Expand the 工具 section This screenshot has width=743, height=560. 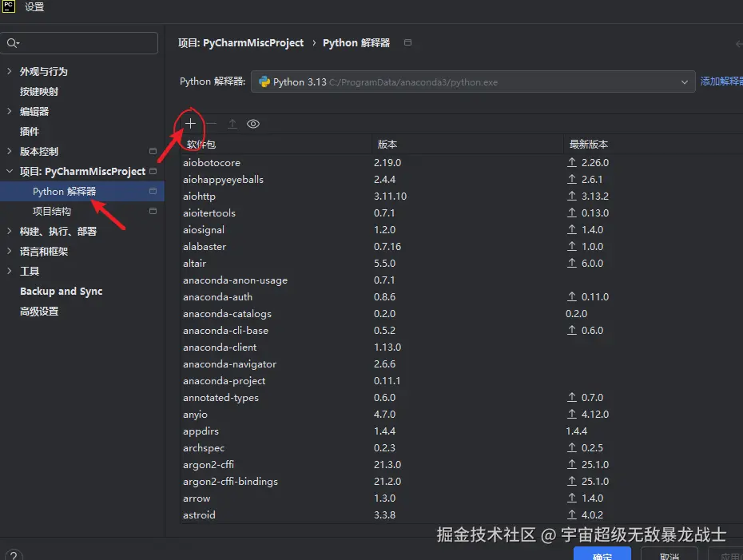click(9, 271)
